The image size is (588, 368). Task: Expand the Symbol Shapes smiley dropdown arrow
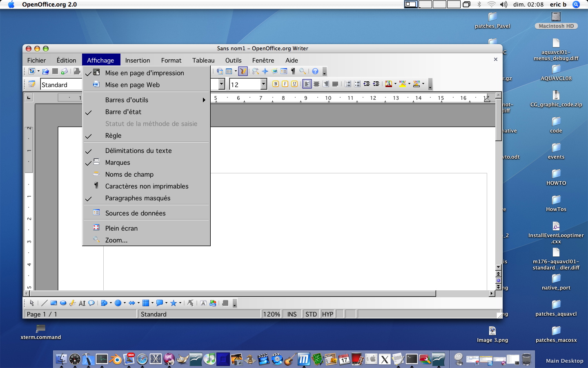point(125,303)
